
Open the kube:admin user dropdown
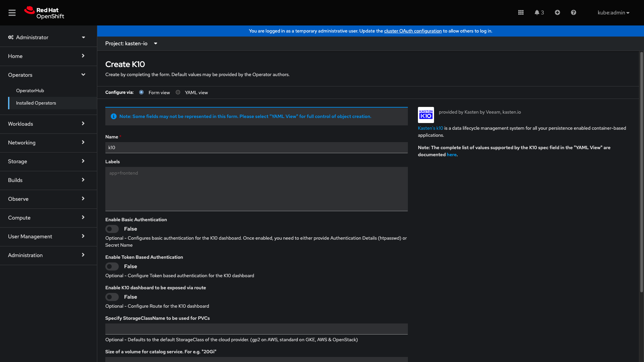point(613,13)
